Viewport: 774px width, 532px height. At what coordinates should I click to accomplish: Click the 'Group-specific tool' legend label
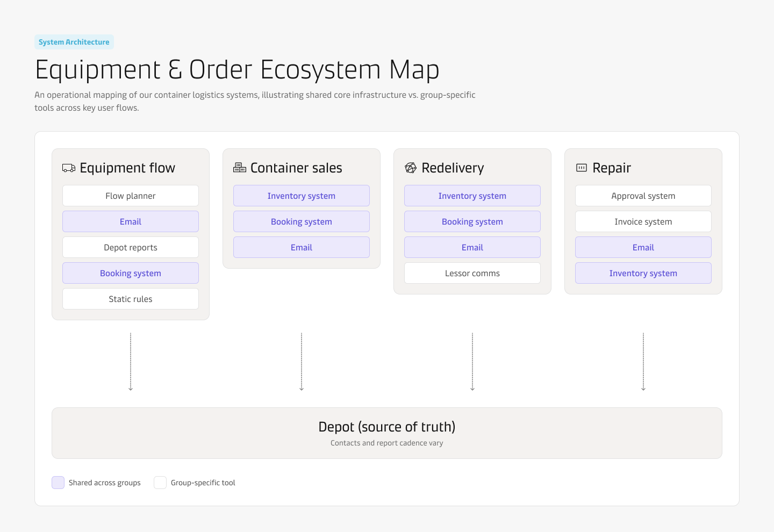pyautogui.click(x=203, y=483)
